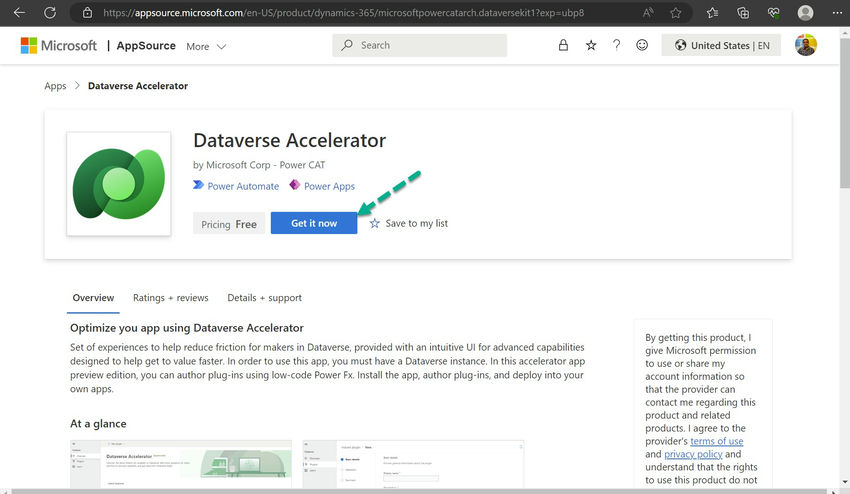The width and height of the screenshot is (850, 494).
Task: Open saved list star icon in header
Action: click(x=591, y=46)
